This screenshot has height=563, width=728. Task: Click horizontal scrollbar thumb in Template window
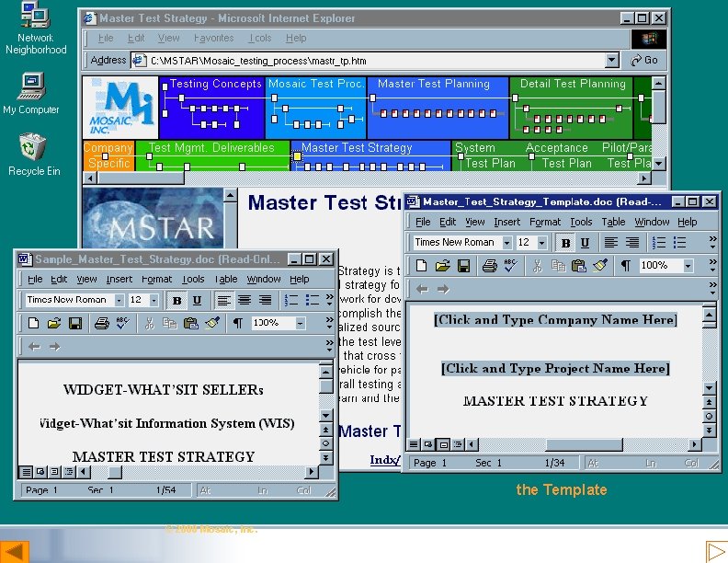tap(584, 444)
